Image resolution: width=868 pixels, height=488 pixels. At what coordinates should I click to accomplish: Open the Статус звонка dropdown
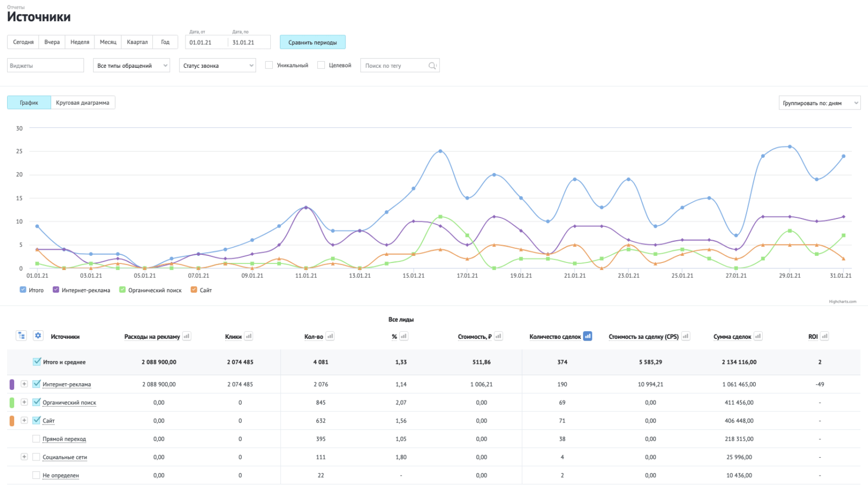pyautogui.click(x=217, y=66)
